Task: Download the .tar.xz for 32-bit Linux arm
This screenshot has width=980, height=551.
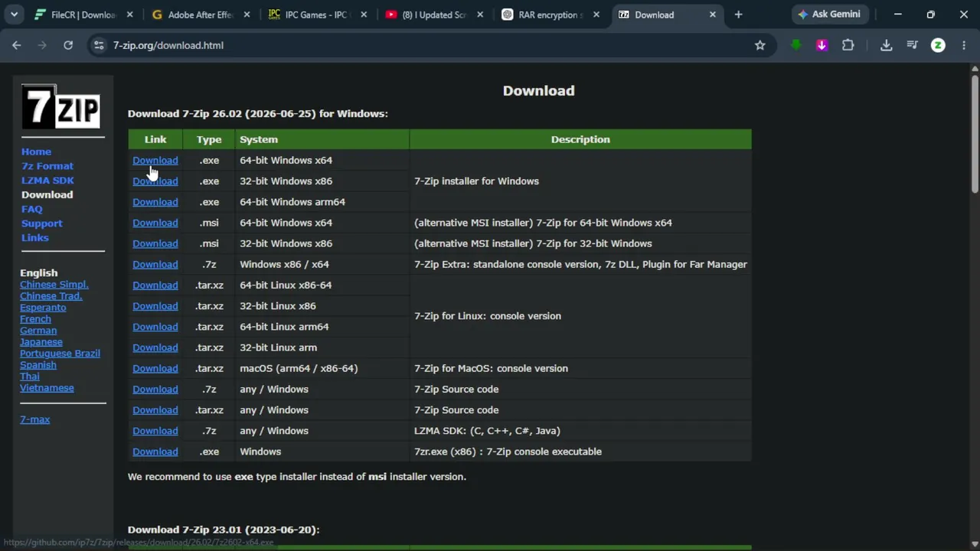Action: pos(155,347)
